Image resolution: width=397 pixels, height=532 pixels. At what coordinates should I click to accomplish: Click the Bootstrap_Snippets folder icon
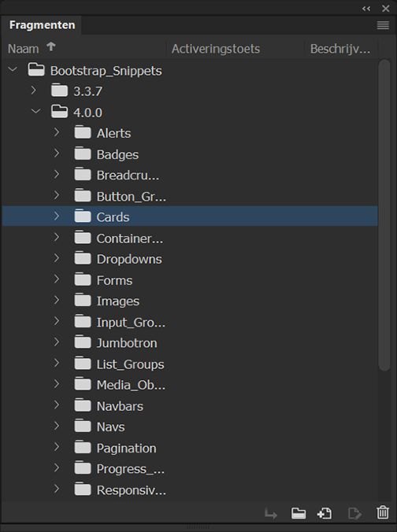(x=36, y=70)
